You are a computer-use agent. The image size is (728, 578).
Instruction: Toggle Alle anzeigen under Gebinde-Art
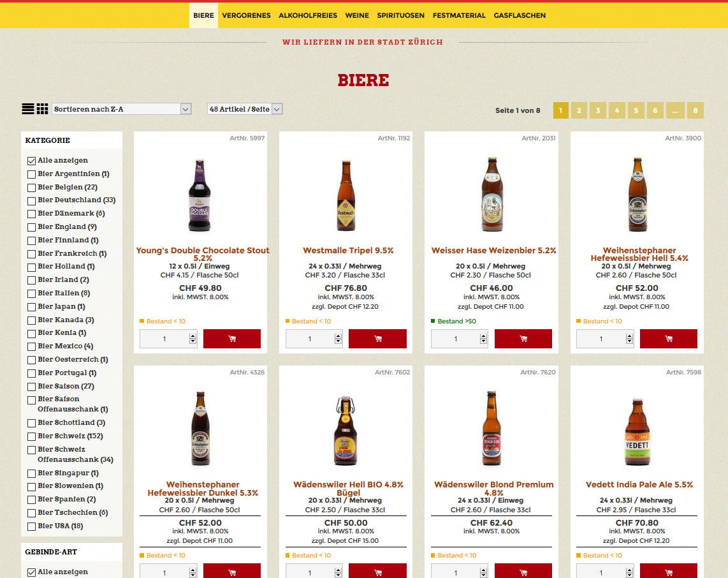tap(32, 572)
